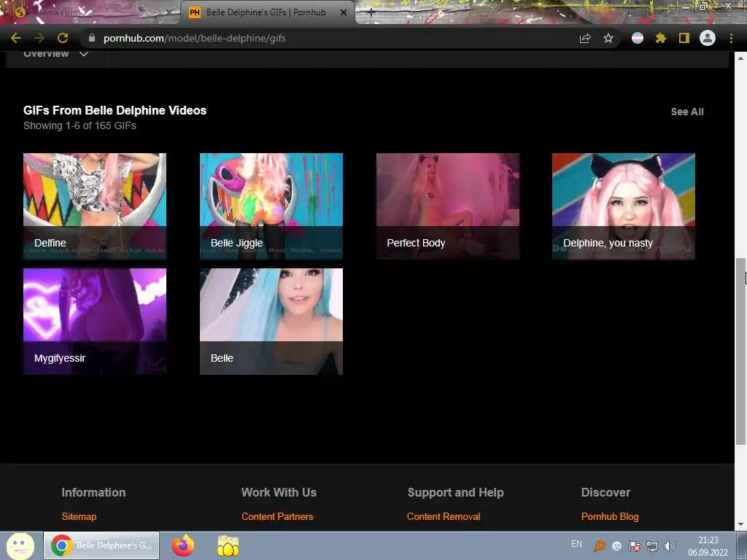Bookmark this page with the star icon

coord(608,38)
